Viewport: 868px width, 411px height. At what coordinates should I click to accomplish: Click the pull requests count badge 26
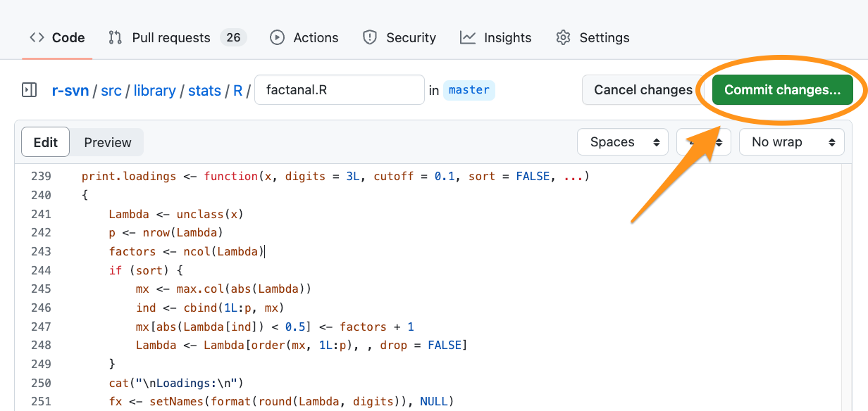point(233,38)
